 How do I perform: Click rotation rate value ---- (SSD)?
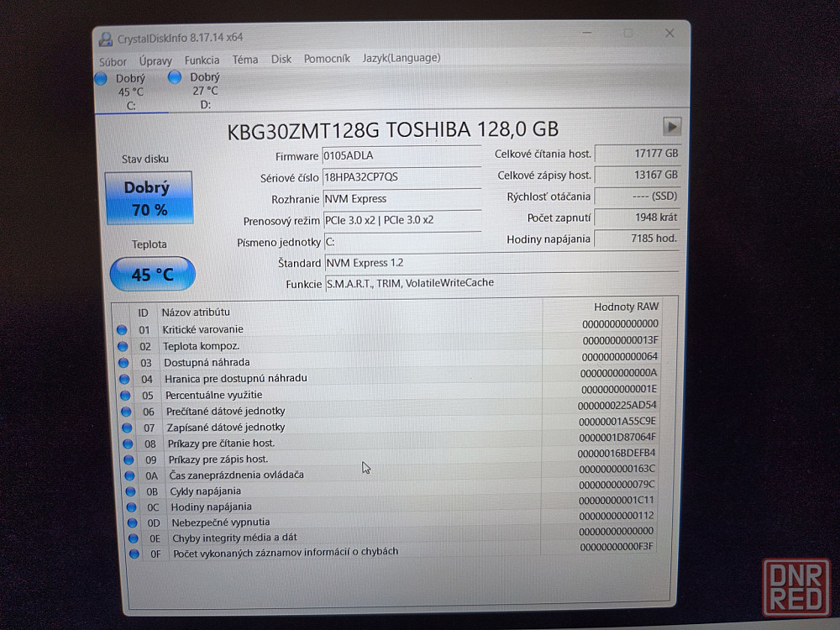coord(638,196)
